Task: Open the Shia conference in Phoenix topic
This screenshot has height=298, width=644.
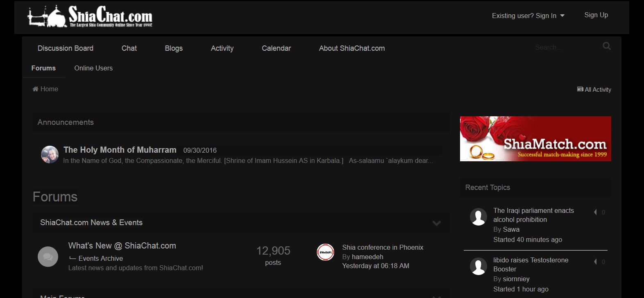Action: click(383, 247)
